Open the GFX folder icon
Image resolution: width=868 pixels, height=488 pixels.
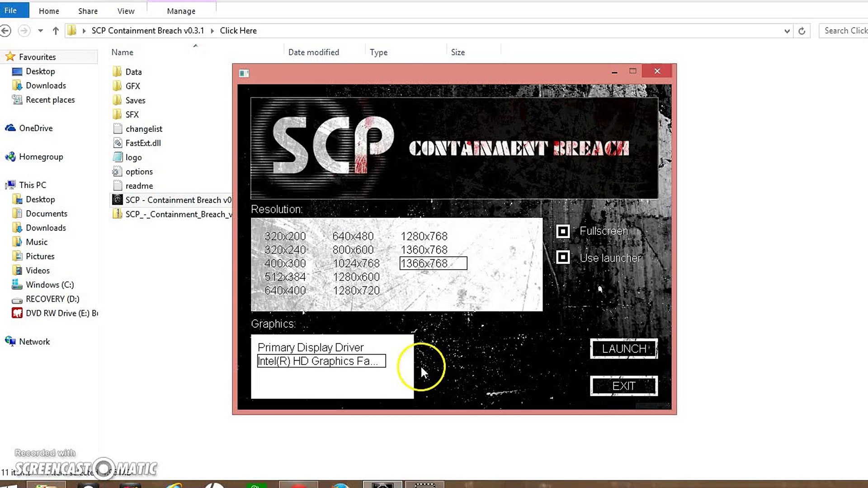tap(118, 86)
